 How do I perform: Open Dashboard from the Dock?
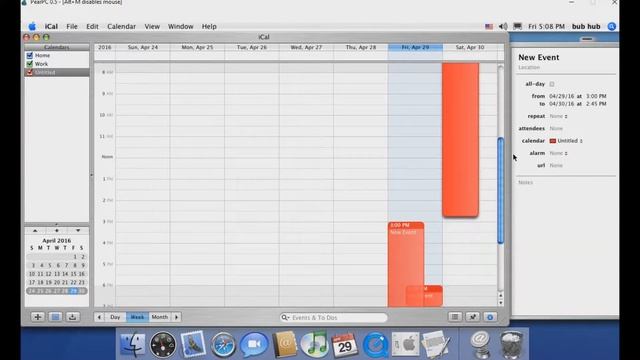point(162,345)
